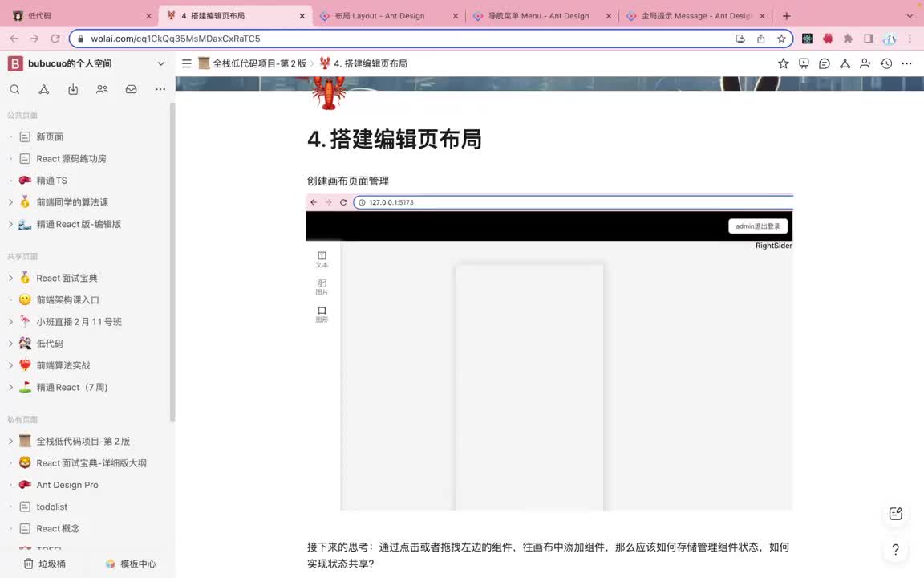
Task: Switch to 导航菜单 Menu - Ant Design tab
Action: [x=542, y=16]
